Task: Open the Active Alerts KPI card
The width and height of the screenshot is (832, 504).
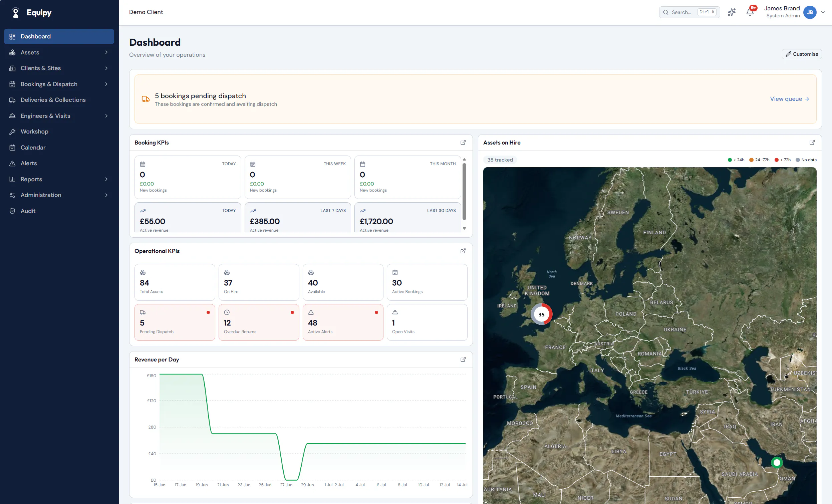Action: 343,322
